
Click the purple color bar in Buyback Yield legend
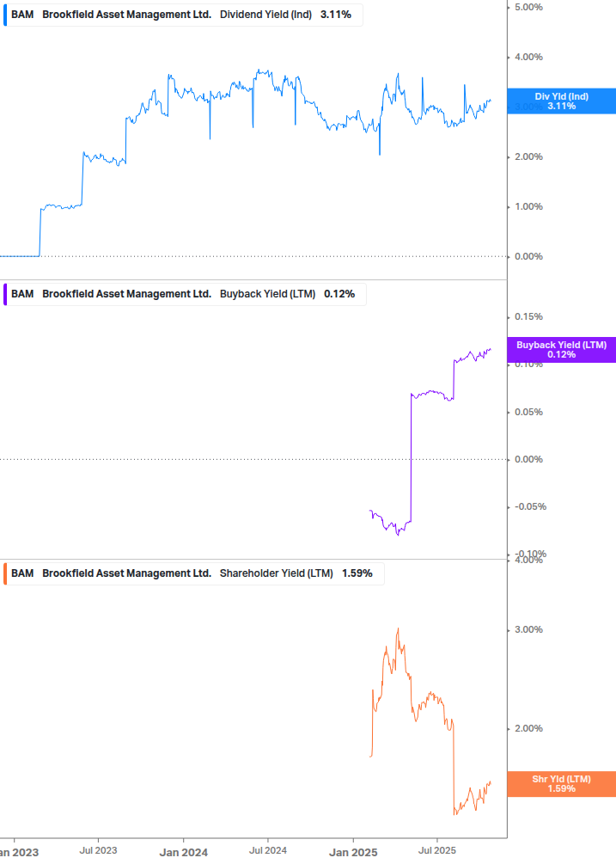[x=5, y=294]
